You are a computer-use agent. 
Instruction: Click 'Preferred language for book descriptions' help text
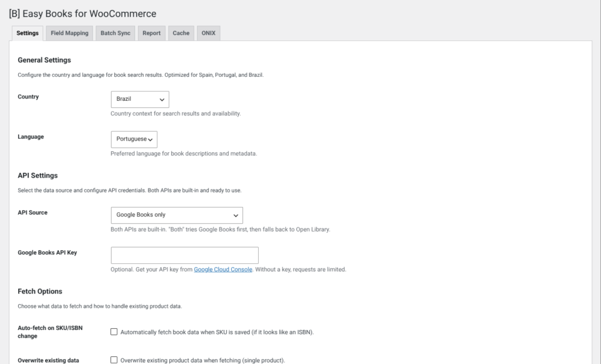coord(184,154)
